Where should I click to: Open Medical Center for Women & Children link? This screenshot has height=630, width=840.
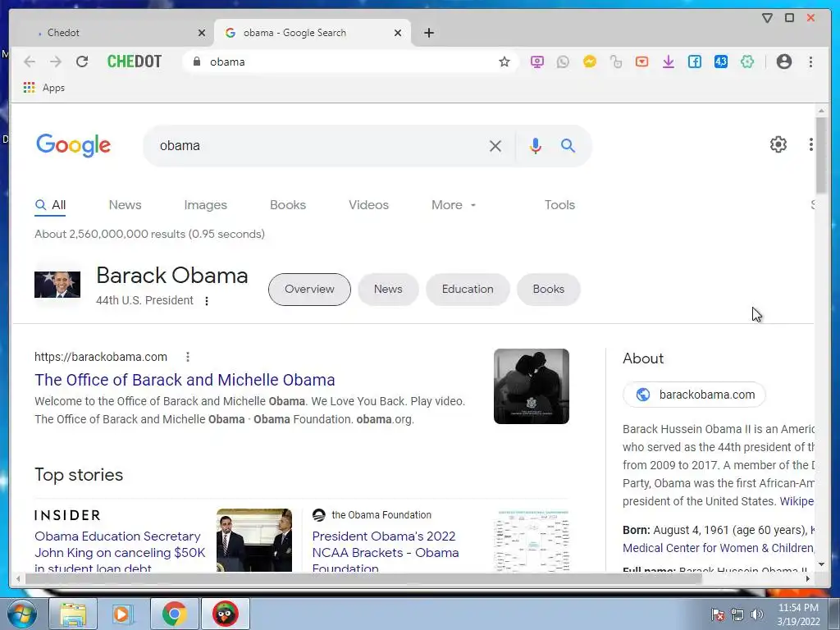tap(719, 549)
